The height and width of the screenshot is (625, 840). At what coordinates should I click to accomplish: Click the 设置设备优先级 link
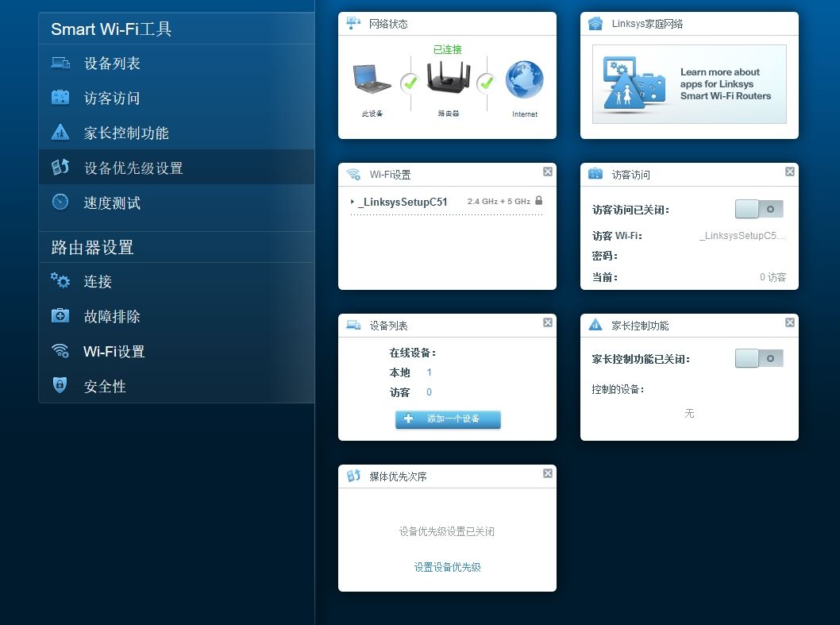pos(447,567)
